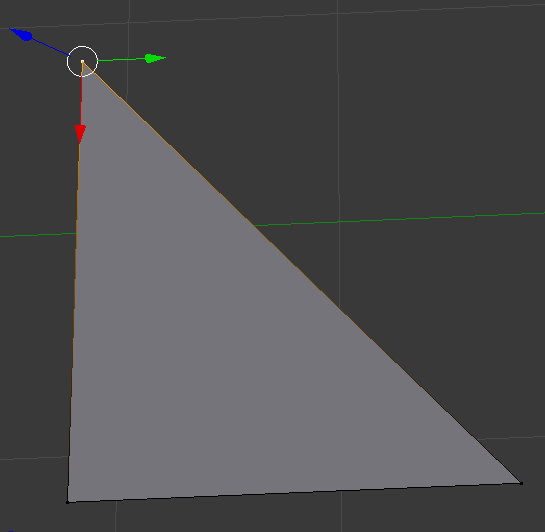The image size is (545, 532).
Task: Click the green Y-axis gizmo arrow
Action: tap(155, 58)
